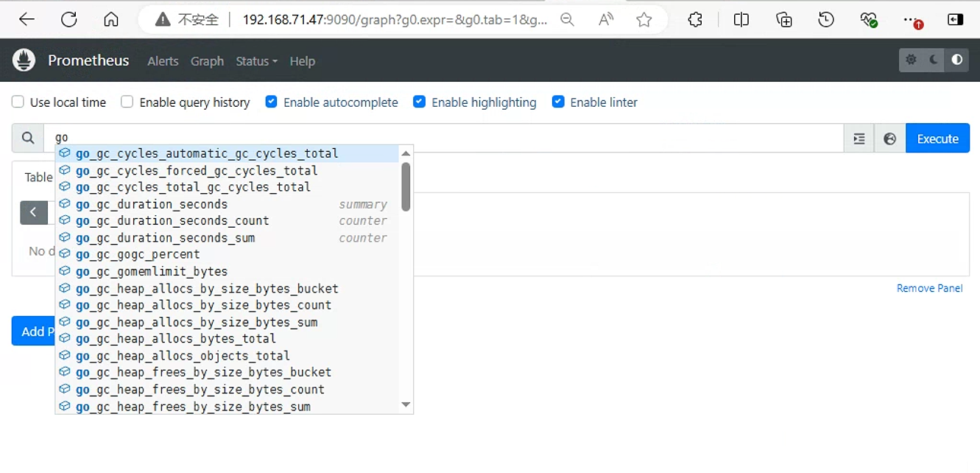Open the Status dropdown menu
The height and width of the screenshot is (473, 980).
click(256, 61)
